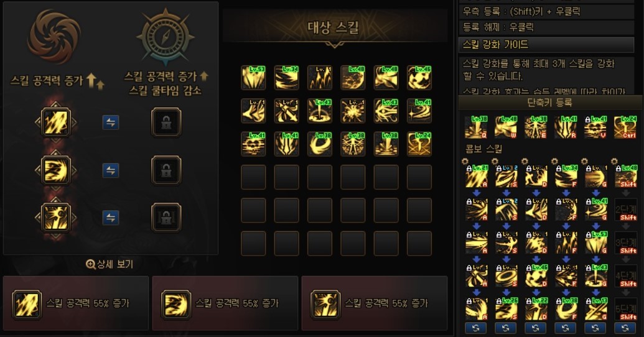Image resolution: width=644 pixels, height=337 pixels.
Task: Click the first locked cooldown slot
Action: (x=166, y=122)
